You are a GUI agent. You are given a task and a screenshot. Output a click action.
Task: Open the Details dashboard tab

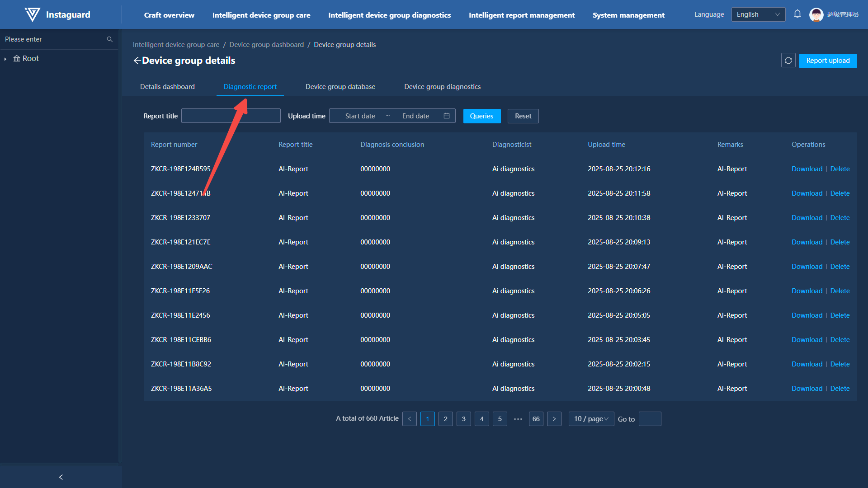[167, 87]
